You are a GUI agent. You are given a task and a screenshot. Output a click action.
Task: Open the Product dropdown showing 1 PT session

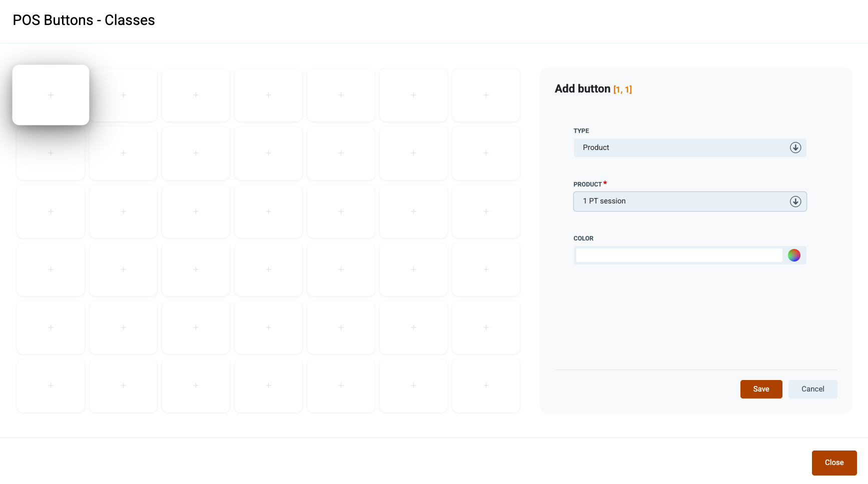[x=690, y=201]
